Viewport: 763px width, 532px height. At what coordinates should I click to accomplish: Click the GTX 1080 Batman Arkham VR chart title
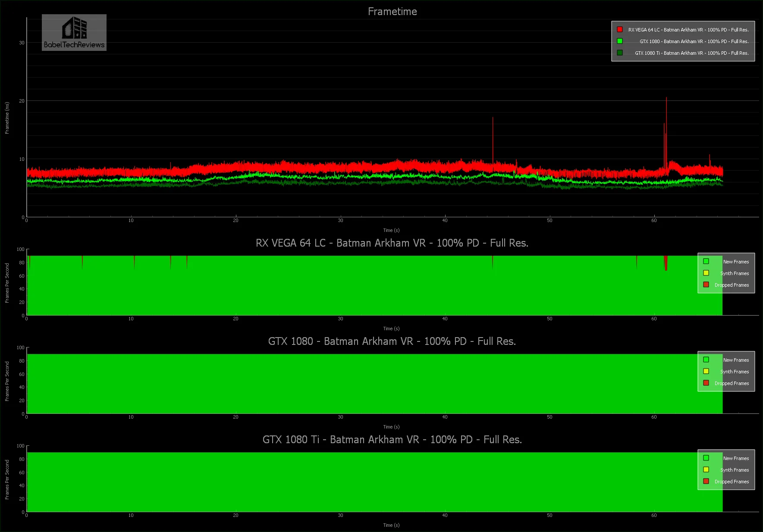(392, 341)
